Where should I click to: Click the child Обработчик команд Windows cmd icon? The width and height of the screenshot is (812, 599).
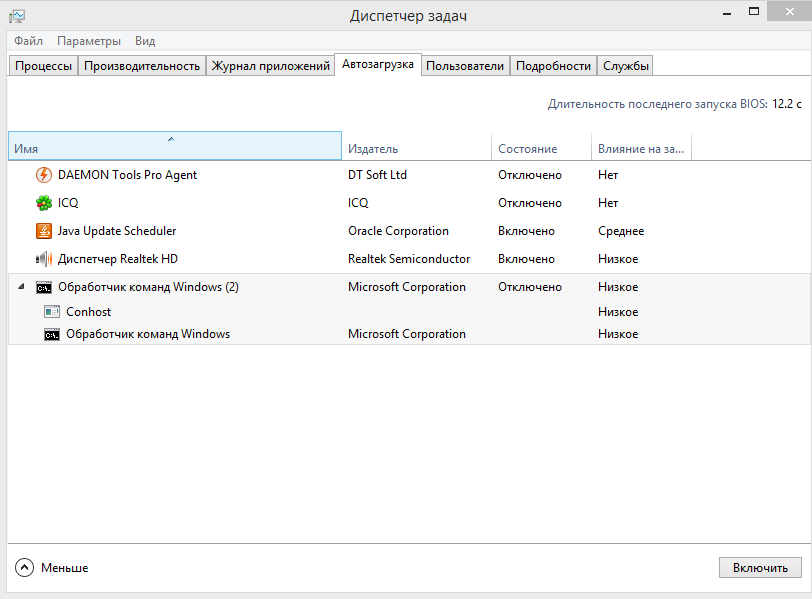click(52, 334)
